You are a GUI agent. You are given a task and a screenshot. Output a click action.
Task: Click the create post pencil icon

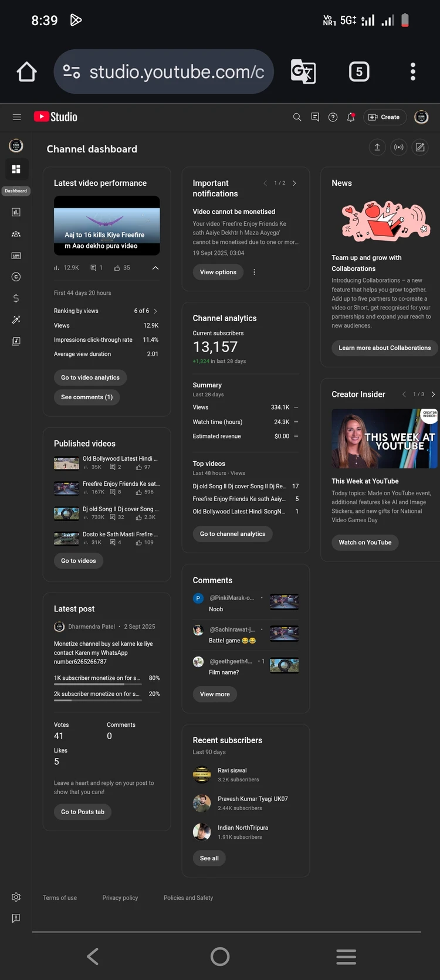pyautogui.click(x=420, y=147)
